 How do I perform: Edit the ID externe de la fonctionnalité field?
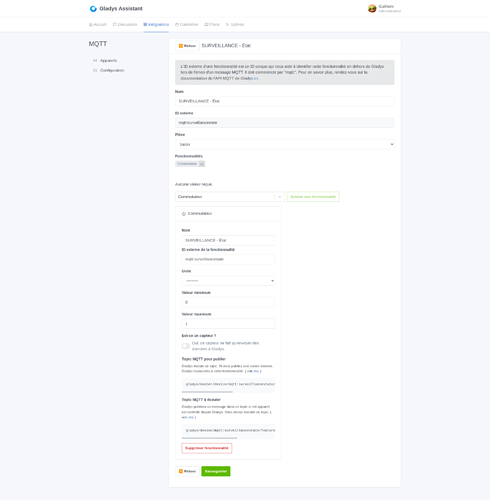[x=228, y=259]
